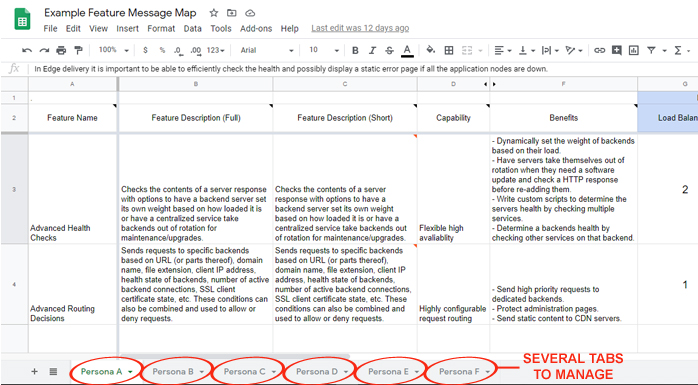Open the Edit menu
This screenshot has width=698, height=385.
73,28
